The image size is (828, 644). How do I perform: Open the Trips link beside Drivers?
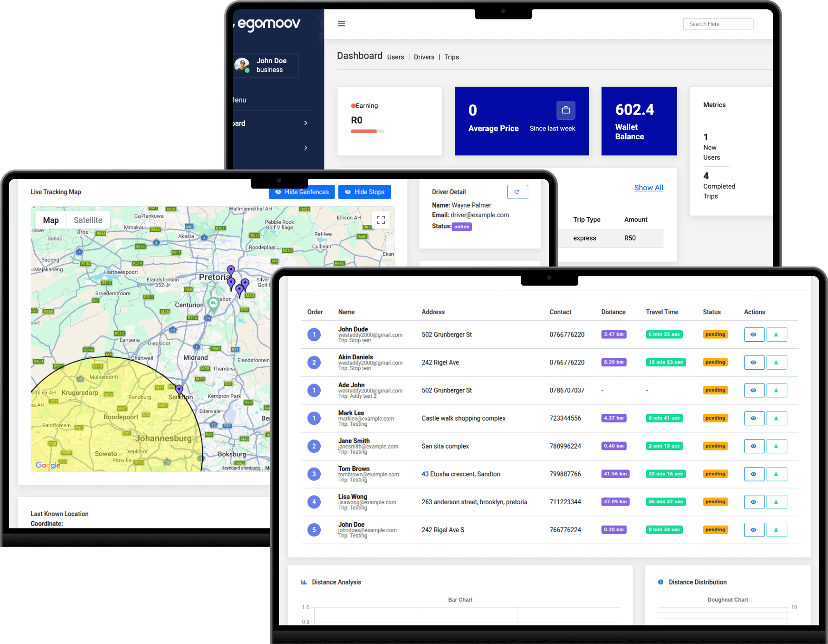tap(451, 57)
